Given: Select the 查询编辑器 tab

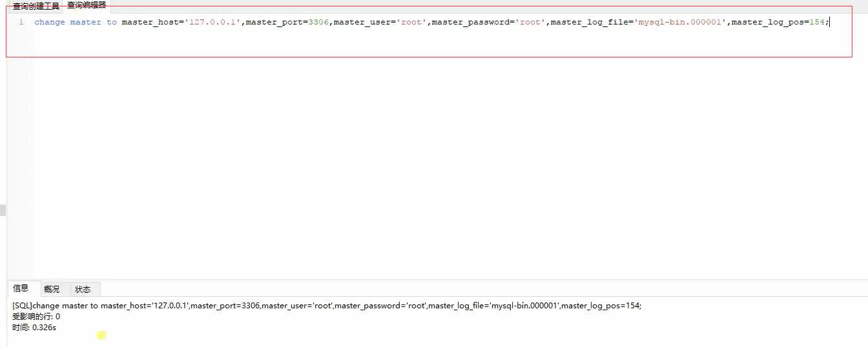Looking at the screenshot, I should (x=87, y=5).
